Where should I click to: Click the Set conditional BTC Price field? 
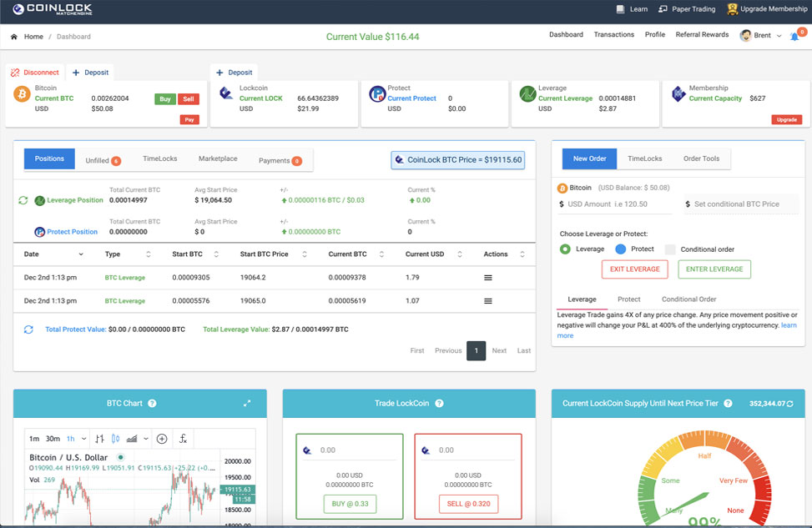[741, 204]
